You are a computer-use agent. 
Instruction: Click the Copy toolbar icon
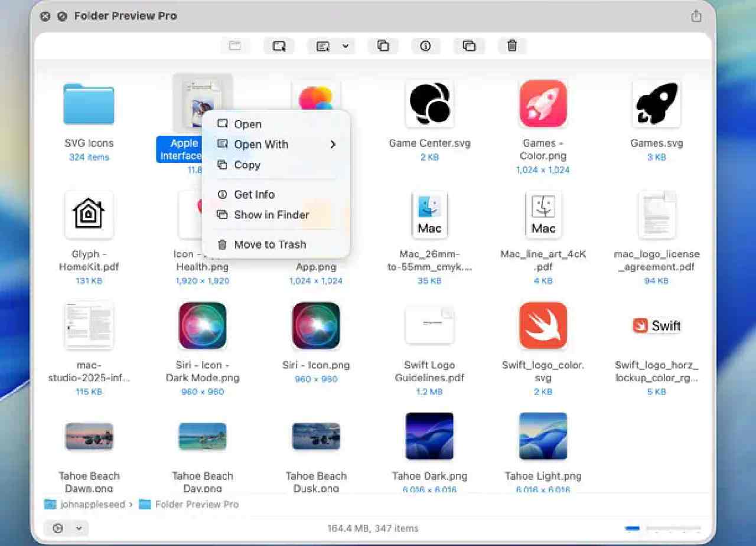click(x=383, y=46)
